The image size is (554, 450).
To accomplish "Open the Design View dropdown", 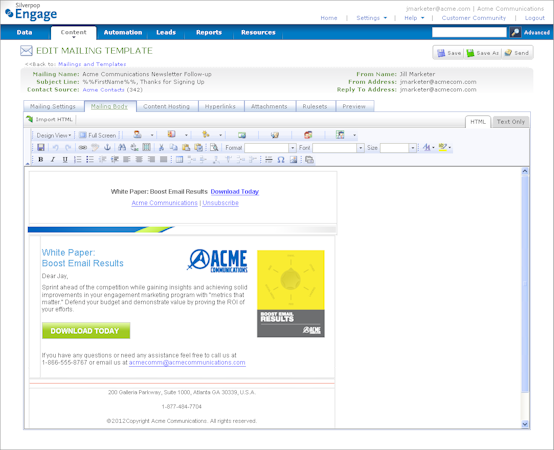I will point(54,135).
